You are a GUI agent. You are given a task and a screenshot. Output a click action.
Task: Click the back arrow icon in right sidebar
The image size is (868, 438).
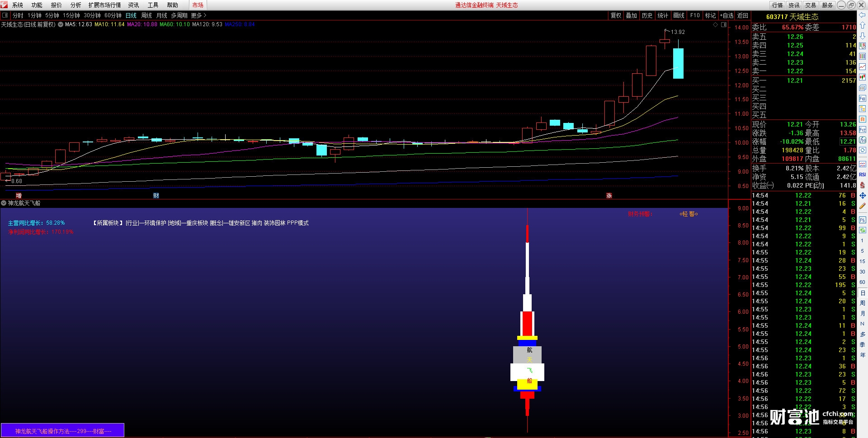(x=863, y=15)
